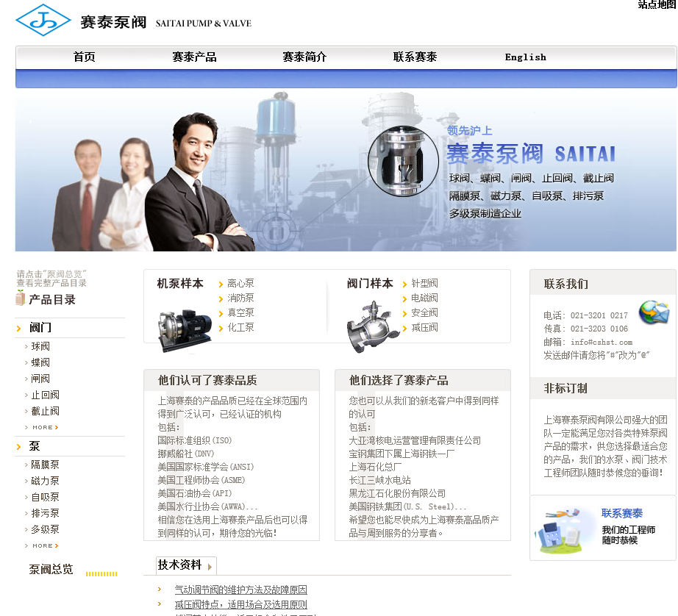Click the 联系我们 heading
The width and height of the screenshot is (678, 616).
pos(565,284)
